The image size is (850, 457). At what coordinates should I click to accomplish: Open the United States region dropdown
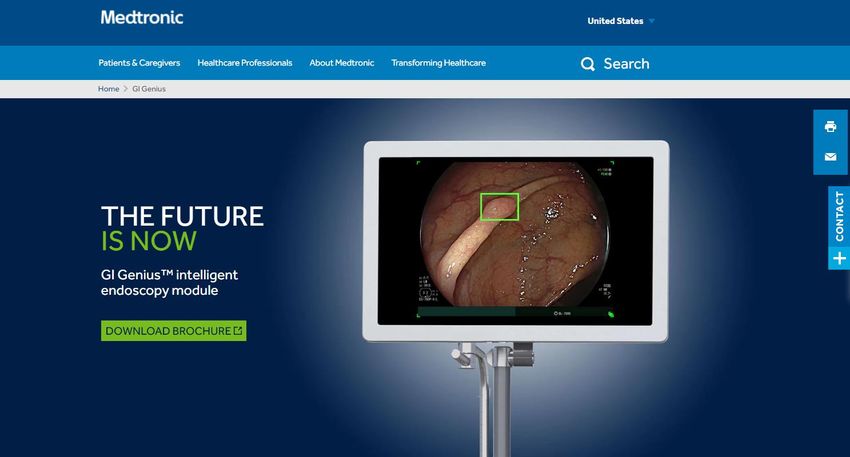click(621, 21)
